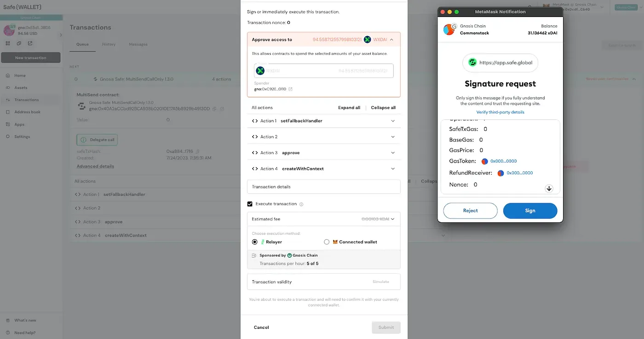Expand Action 1 setFallbackHandler in the modal

(x=324, y=121)
